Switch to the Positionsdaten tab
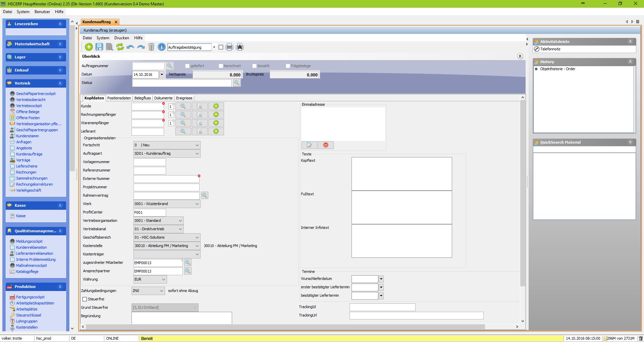The width and height of the screenshot is (644, 342). (119, 98)
